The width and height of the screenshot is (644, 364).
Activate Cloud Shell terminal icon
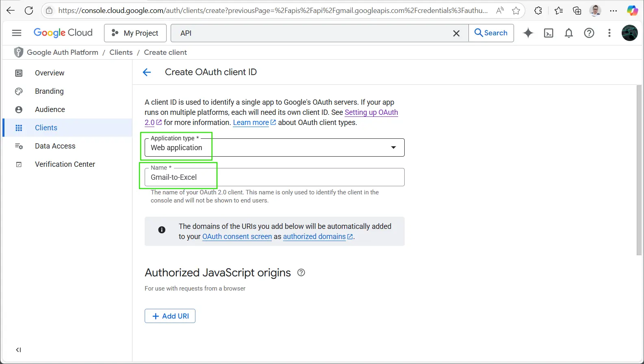[x=549, y=33]
